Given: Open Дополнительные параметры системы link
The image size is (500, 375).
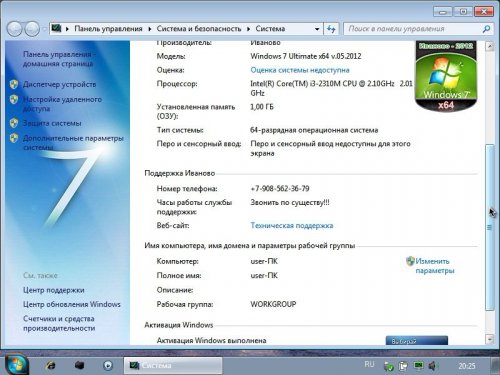Looking at the screenshot, I should click(x=73, y=142).
